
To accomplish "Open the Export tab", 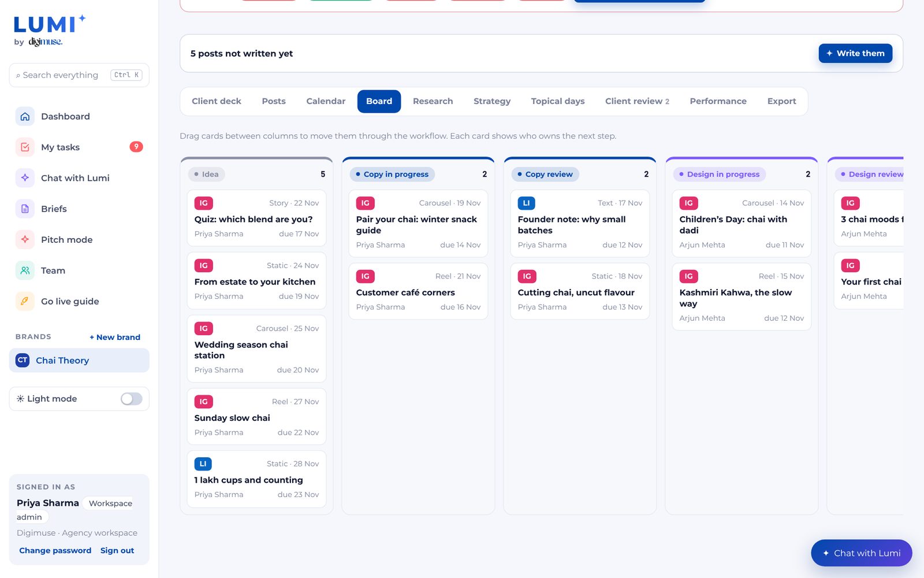I will point(781,101).
